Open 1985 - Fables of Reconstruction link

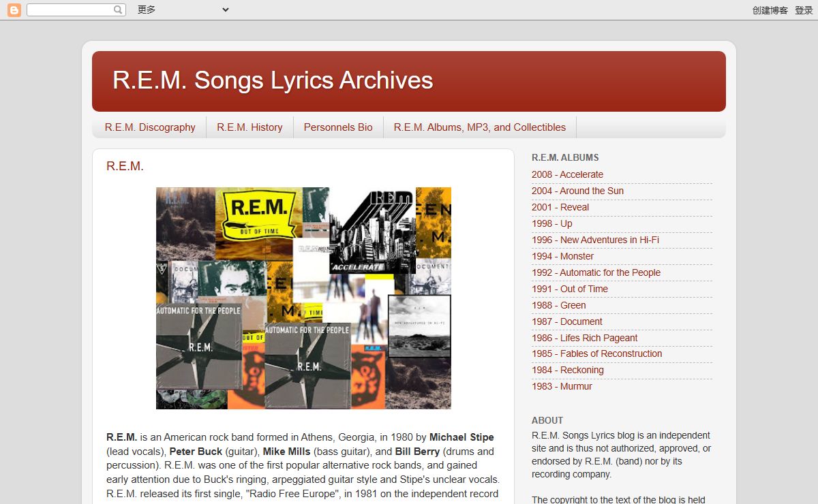pyautogui.click(x=596, y=353)
